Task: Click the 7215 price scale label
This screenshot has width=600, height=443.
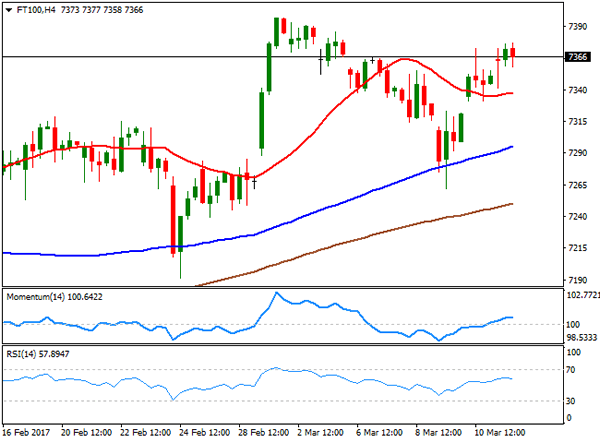Action: (577, 248)
